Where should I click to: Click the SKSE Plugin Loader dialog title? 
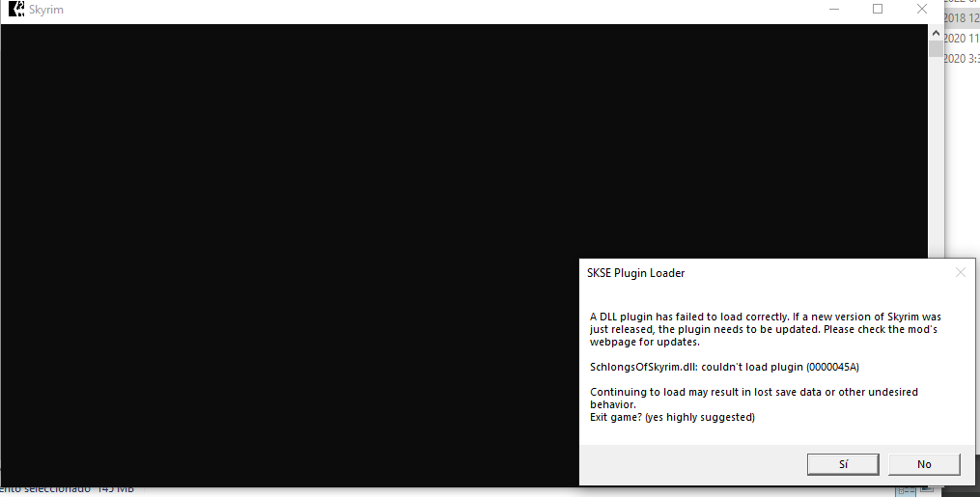635,273
